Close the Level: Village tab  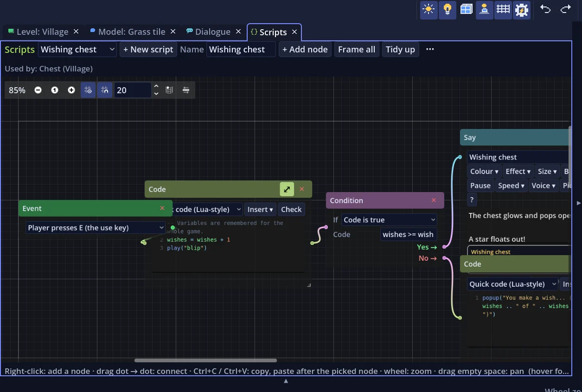point(76,31)
